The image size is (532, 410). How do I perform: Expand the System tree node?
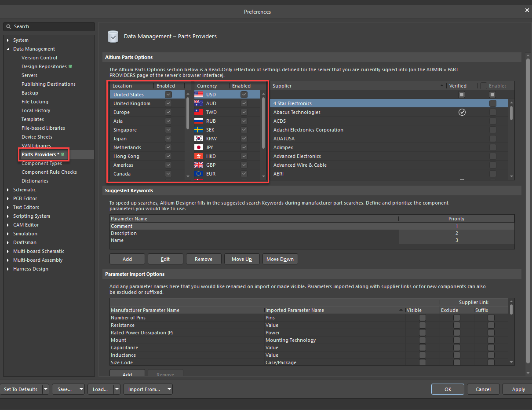tap(7, 40)
